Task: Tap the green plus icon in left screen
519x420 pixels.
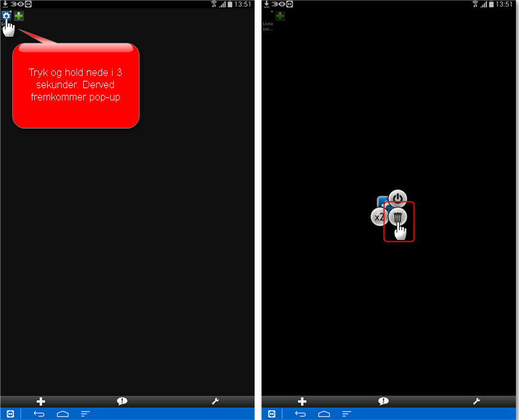Action: 19,16
